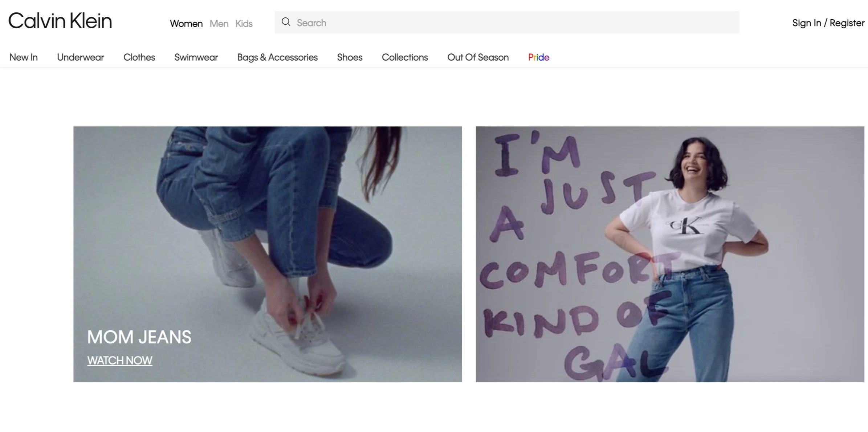The height and width of the screenshot is (432, 868).
Task: Switch to the Men tab
Action: point(219,24)
